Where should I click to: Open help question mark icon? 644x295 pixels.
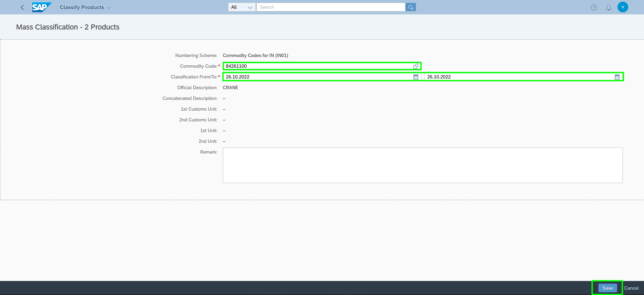coord(594,7)
